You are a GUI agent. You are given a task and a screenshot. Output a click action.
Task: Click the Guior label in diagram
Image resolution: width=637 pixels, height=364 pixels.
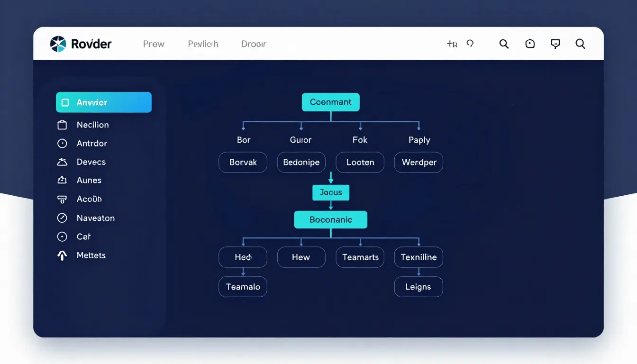(301, 140)
